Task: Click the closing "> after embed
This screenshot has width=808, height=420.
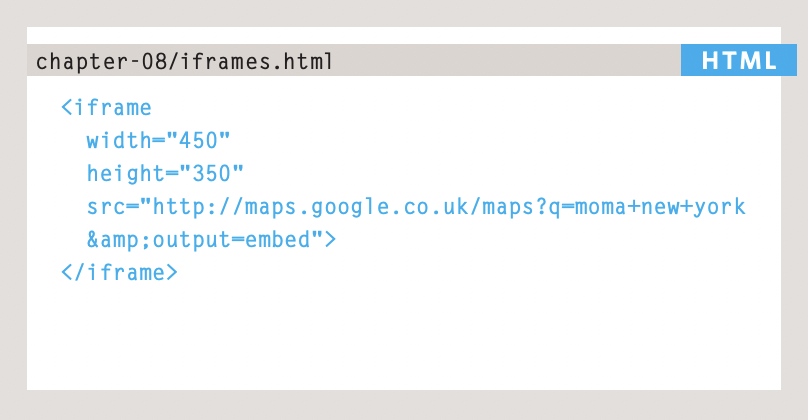Action: tap(324, 239)
